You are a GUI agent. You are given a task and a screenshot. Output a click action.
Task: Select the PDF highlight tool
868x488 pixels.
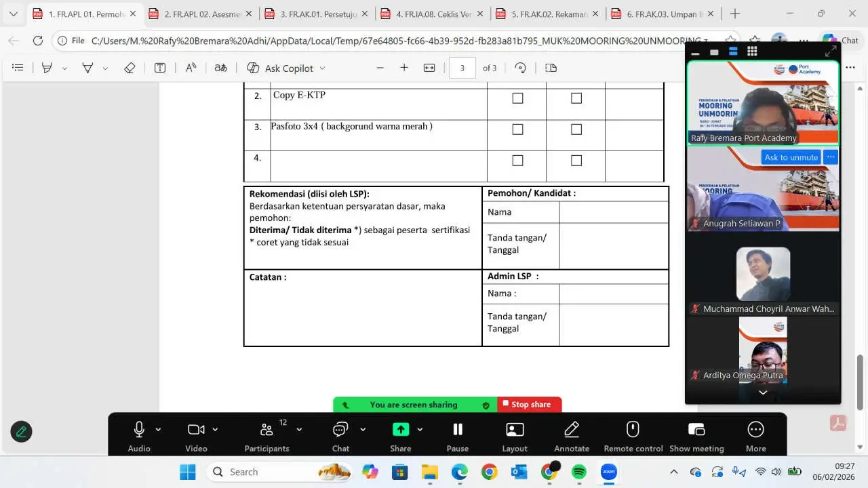click(47, 68)
